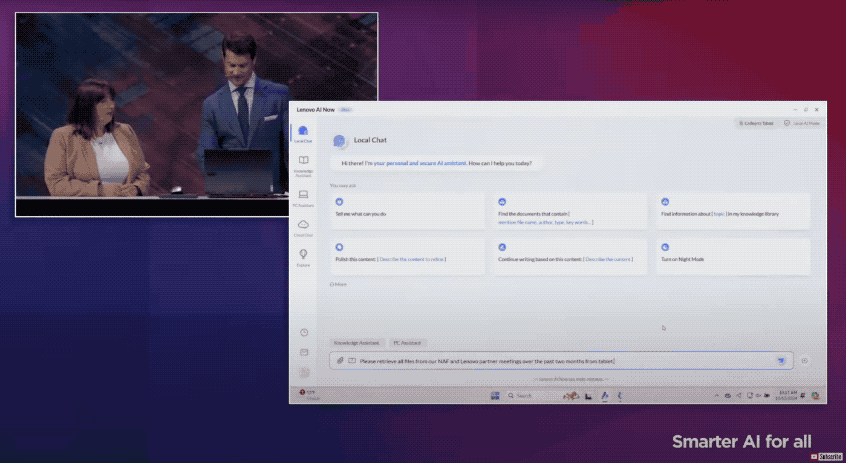The image size is (846, 463).
Task: Click the Local Chat avatar icon in header
Action: [339, 141]
